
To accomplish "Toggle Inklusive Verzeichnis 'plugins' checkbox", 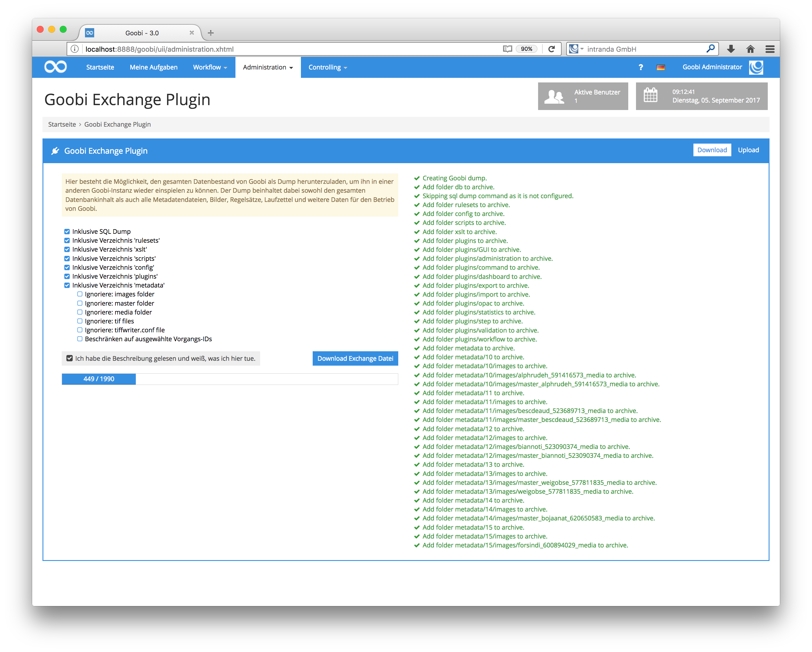I will tap(67, 277).
